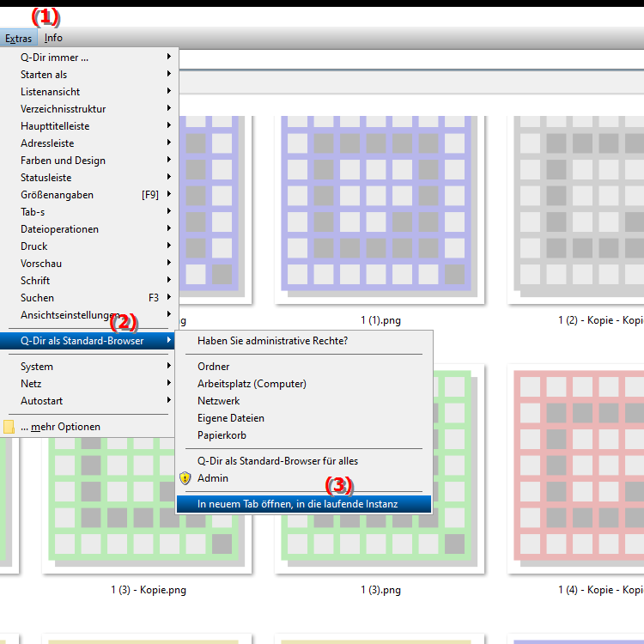
Task: Open the Statusleiste submenu
Action: pyautogui.click(x=89, y=178)
